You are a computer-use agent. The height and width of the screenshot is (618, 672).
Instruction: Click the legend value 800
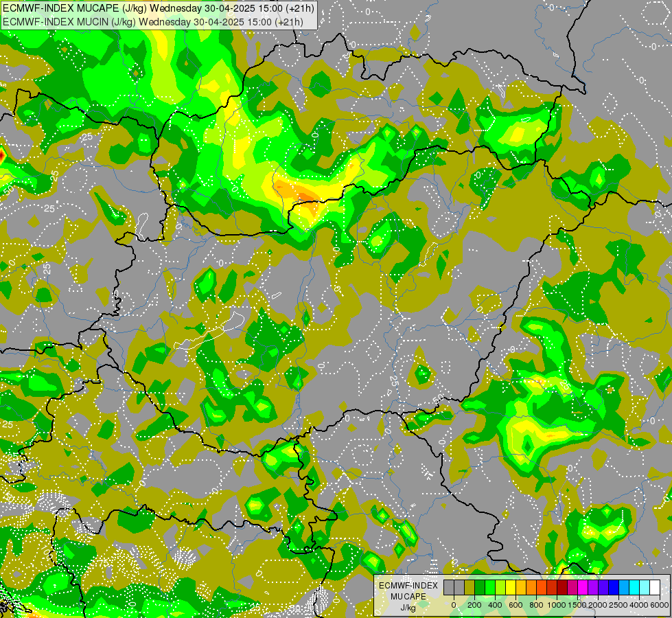pyautogui.click(x=537, y=605)
